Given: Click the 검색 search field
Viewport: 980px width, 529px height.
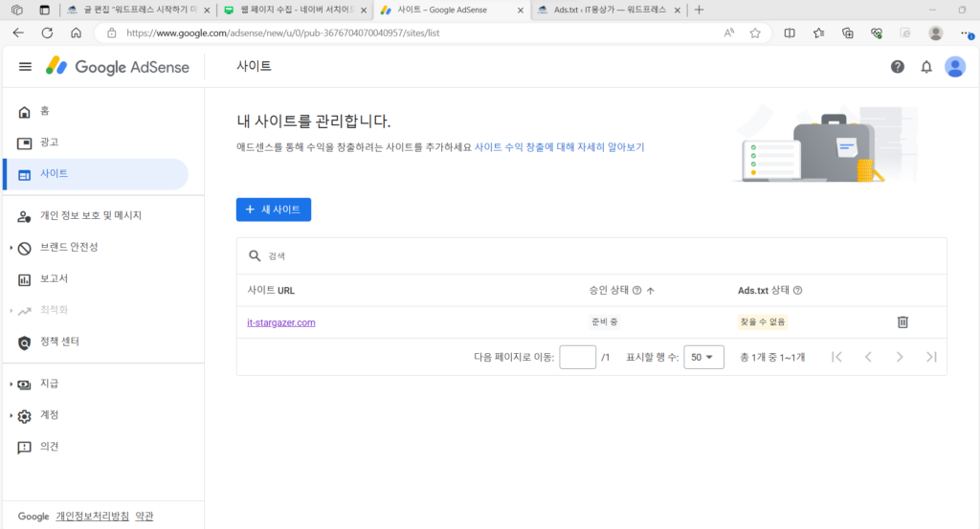Looking at the screenshot, I should [591, 256].
